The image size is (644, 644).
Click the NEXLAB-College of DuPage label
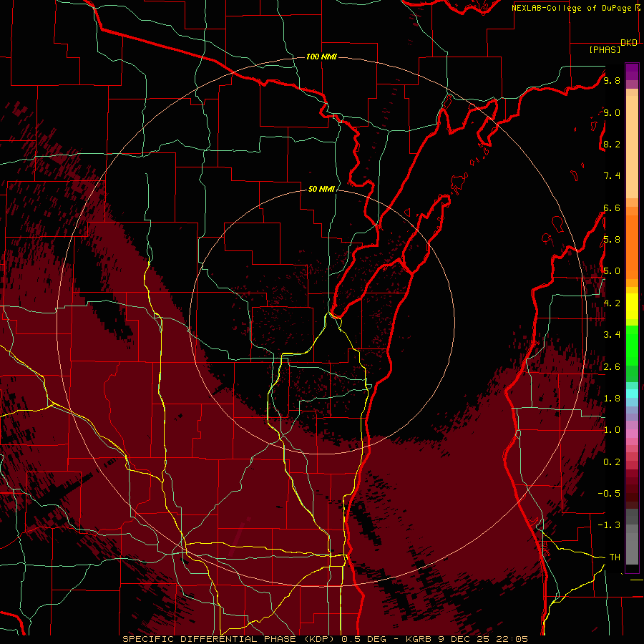(572, 8)
